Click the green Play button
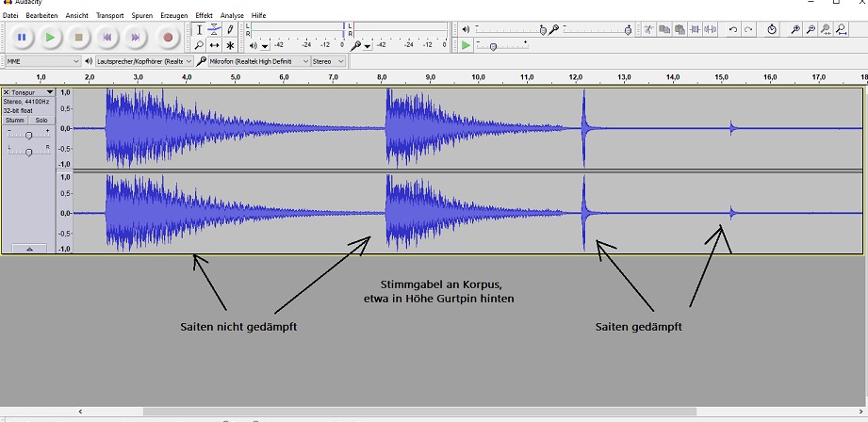The image size is (868, 422). pyautogui.click(x=51, y=38)
